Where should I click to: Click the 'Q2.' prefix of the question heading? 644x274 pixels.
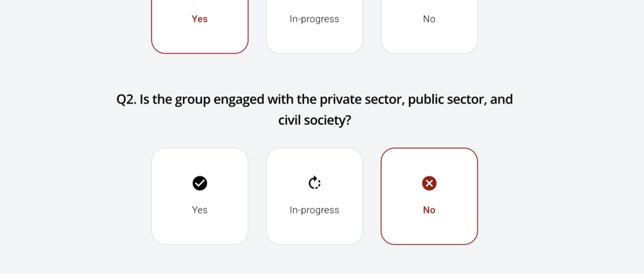click(x=127, y=99)
